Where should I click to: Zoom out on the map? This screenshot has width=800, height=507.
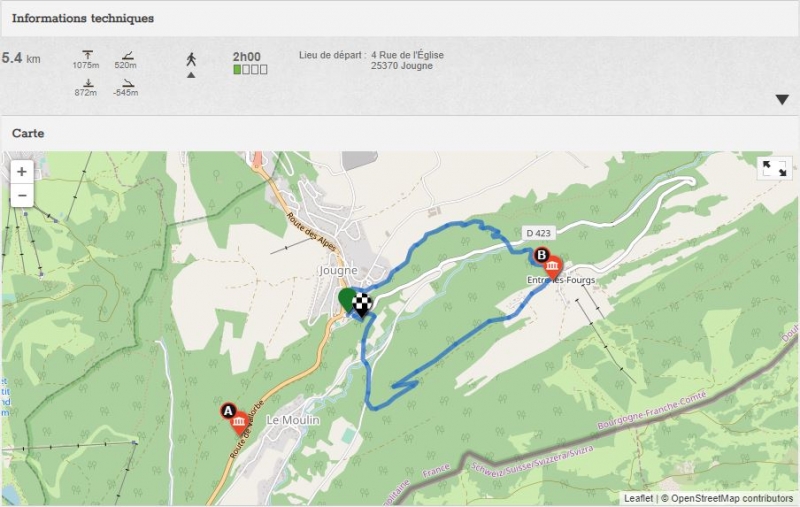21,194
